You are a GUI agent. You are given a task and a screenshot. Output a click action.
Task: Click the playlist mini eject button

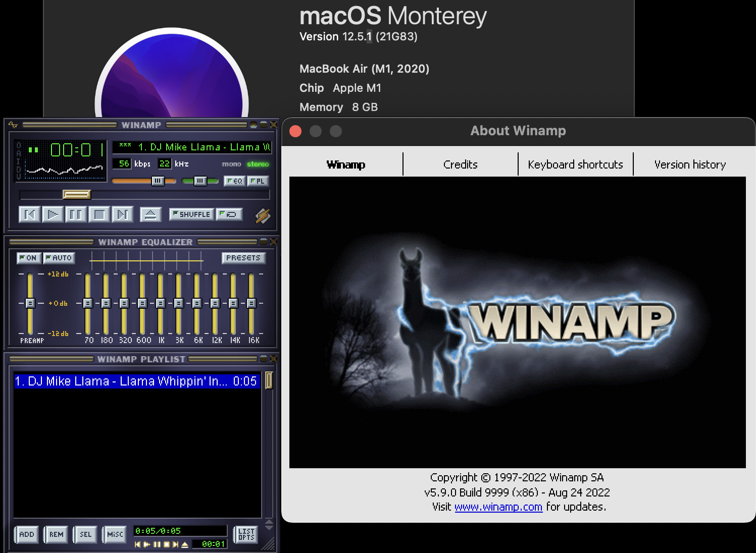(x=185, y=544)
